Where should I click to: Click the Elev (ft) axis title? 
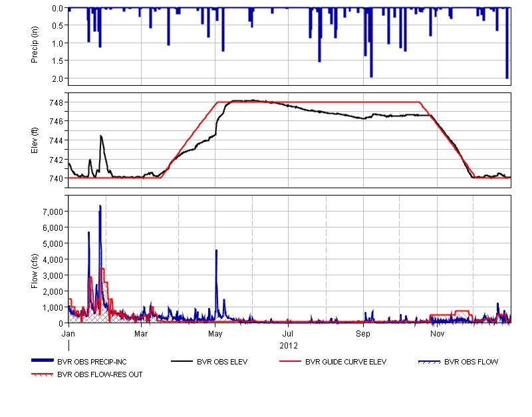click(x=35, y=140)
